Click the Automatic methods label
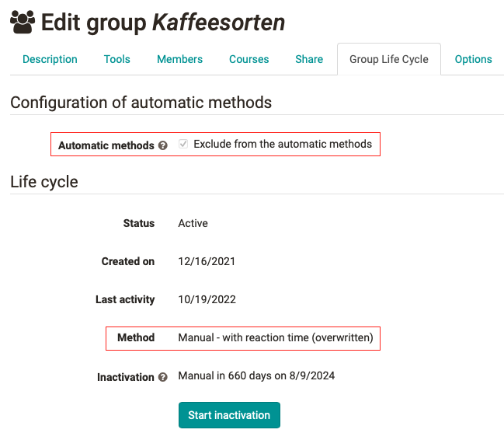Image resolution: width=504 pixels, height=440 pixels. click(x=106, y=145)
